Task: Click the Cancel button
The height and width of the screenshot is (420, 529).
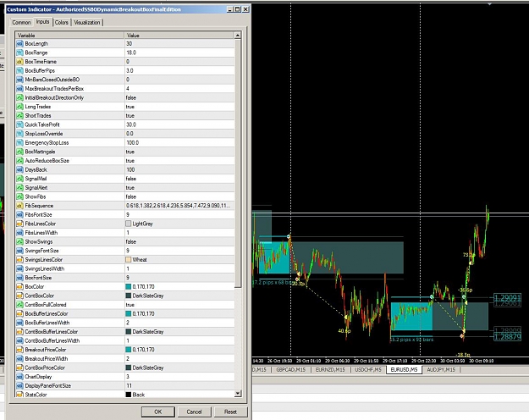Action: tap(194, 412)
